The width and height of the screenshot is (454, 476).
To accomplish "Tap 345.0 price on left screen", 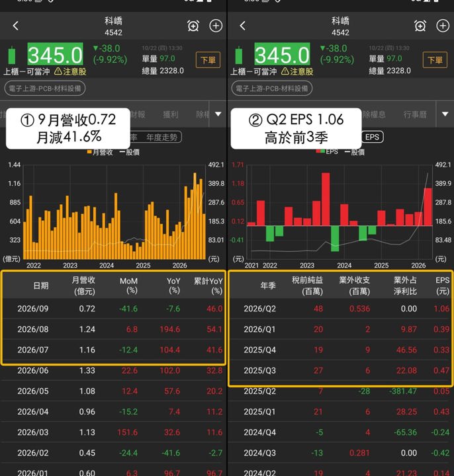I will [56, 54].
